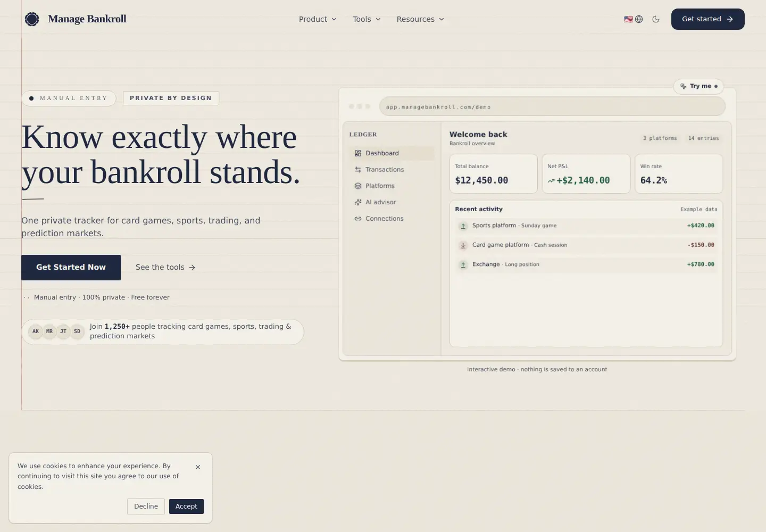Click the Get started header button

coord(707,19)
